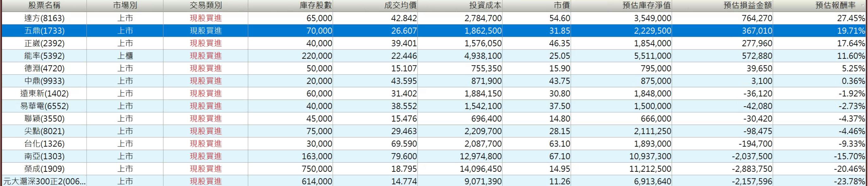The height and width of the screenshot is (186, 868).
Task: Click profit amount 764,270
Action: (757, 18)
